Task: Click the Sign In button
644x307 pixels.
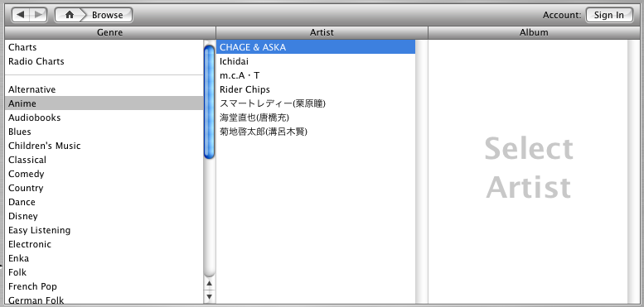Action: [609, 15]
